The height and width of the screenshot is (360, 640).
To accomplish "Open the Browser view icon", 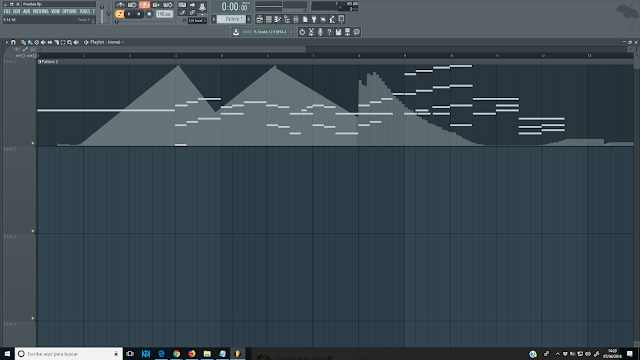I will 287,20.
